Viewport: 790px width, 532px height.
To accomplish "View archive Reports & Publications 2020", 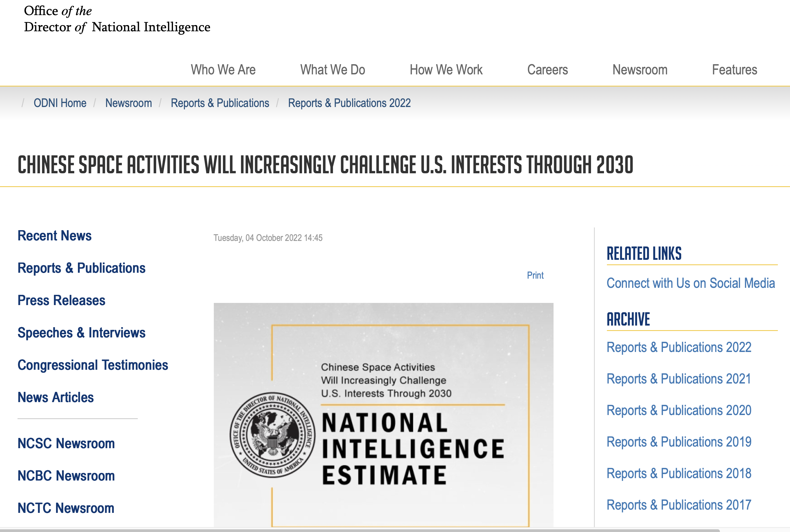I will (x=679, y=410).
